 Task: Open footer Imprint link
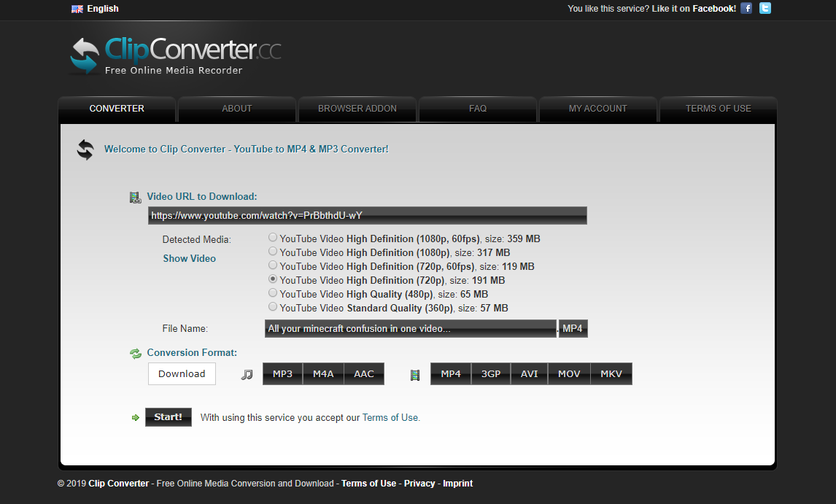click(457, 484)
